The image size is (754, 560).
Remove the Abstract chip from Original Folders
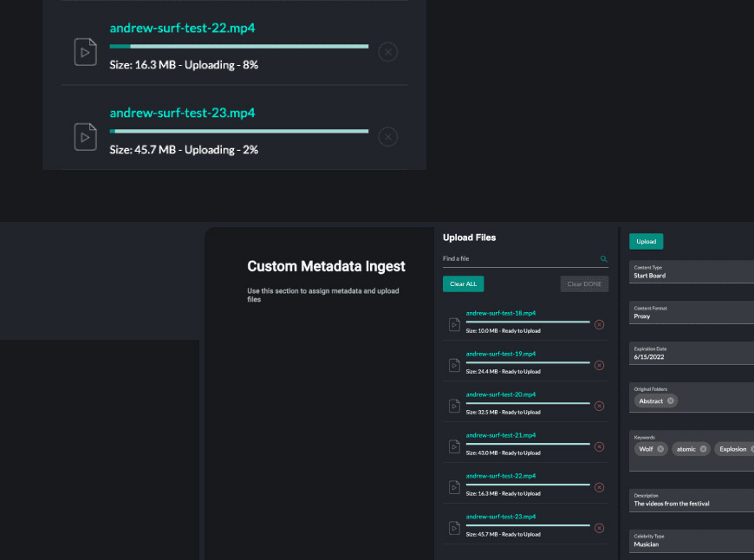pos(671,401)
